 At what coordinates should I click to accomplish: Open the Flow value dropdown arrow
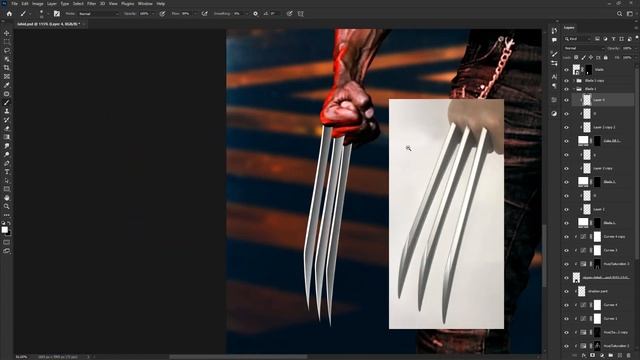[195, 13]
